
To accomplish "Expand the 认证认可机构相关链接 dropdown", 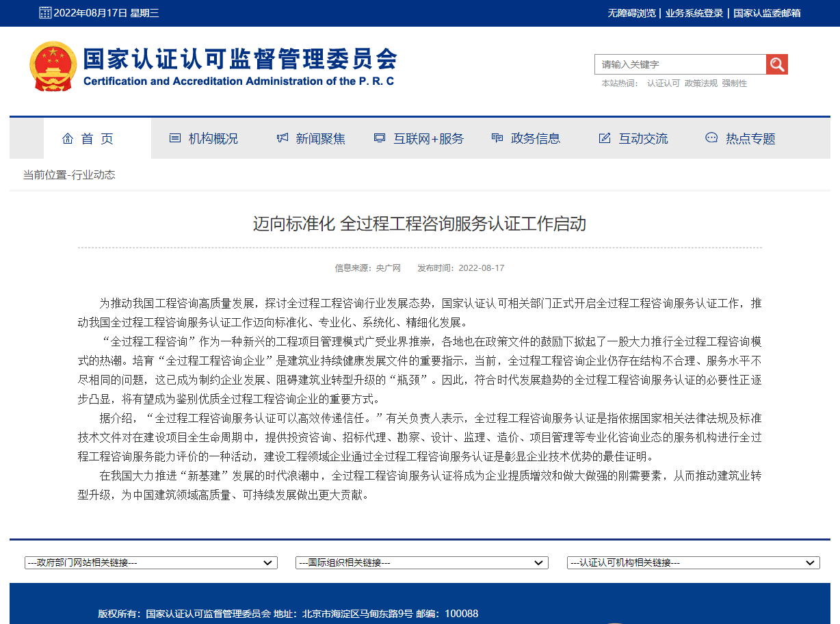I will (694, 562).
